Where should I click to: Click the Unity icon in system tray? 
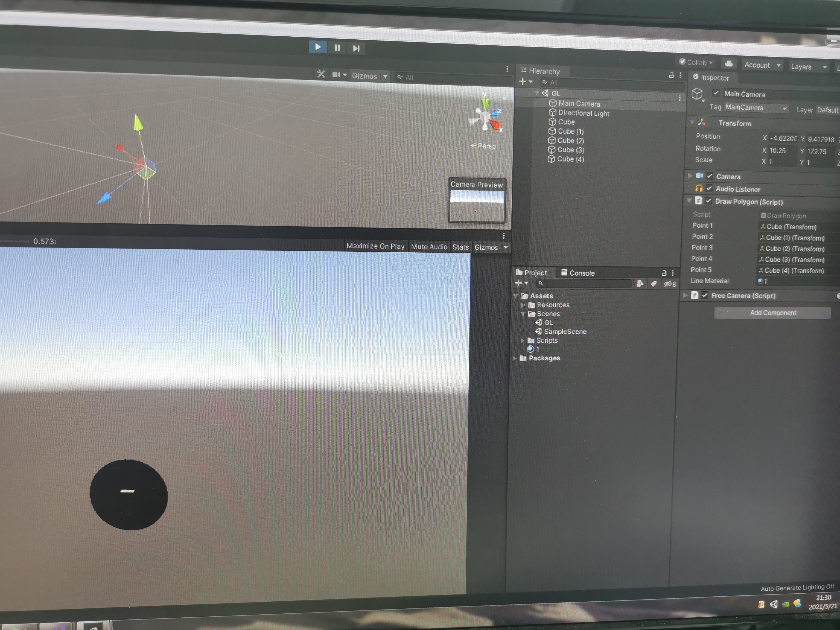(x=773, y=604)
